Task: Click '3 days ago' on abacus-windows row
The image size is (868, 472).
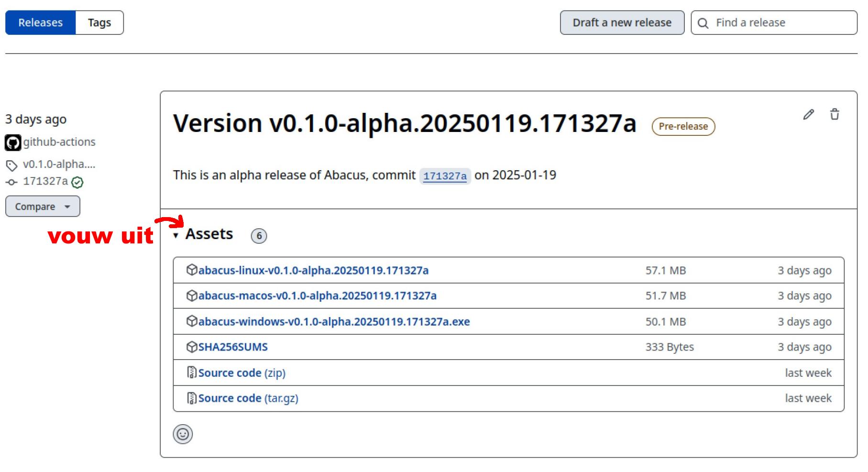Action: click(804, 321)
